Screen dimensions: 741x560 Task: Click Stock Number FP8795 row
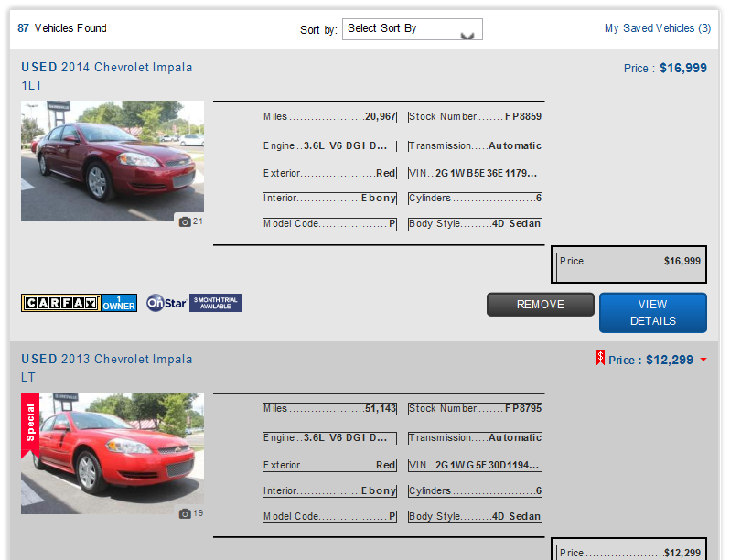point(475,408)
